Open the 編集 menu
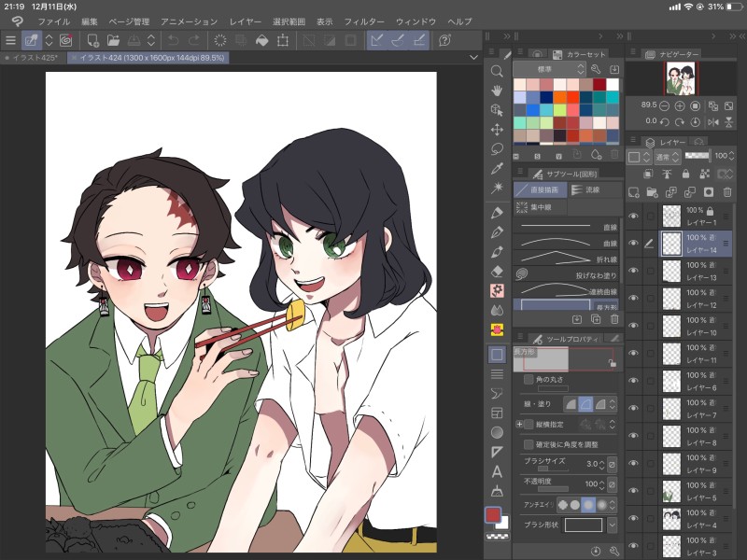 click(x=89, y=21)
